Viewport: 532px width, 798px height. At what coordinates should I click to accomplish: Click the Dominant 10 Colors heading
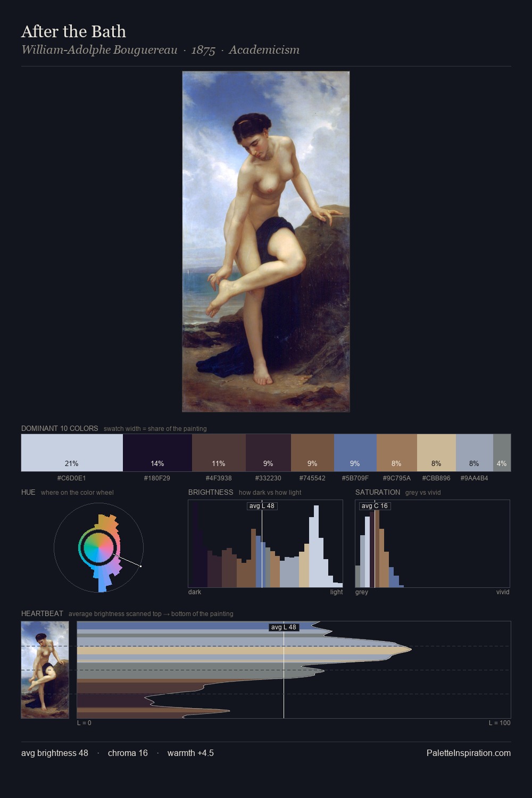60,428
